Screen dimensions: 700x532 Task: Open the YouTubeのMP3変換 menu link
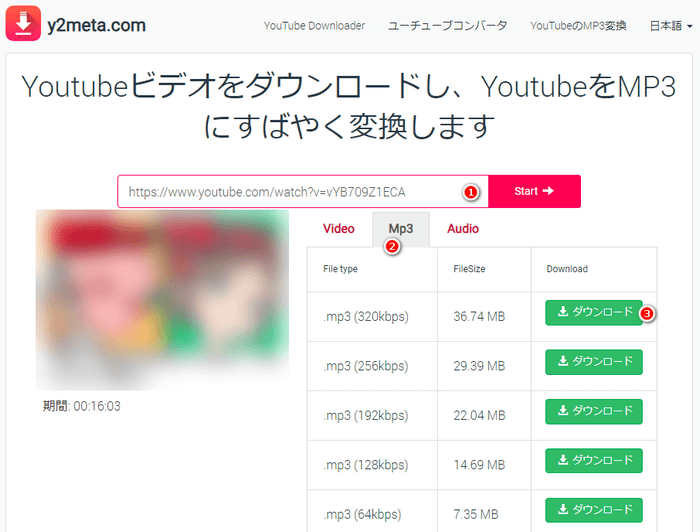(578, 26)
